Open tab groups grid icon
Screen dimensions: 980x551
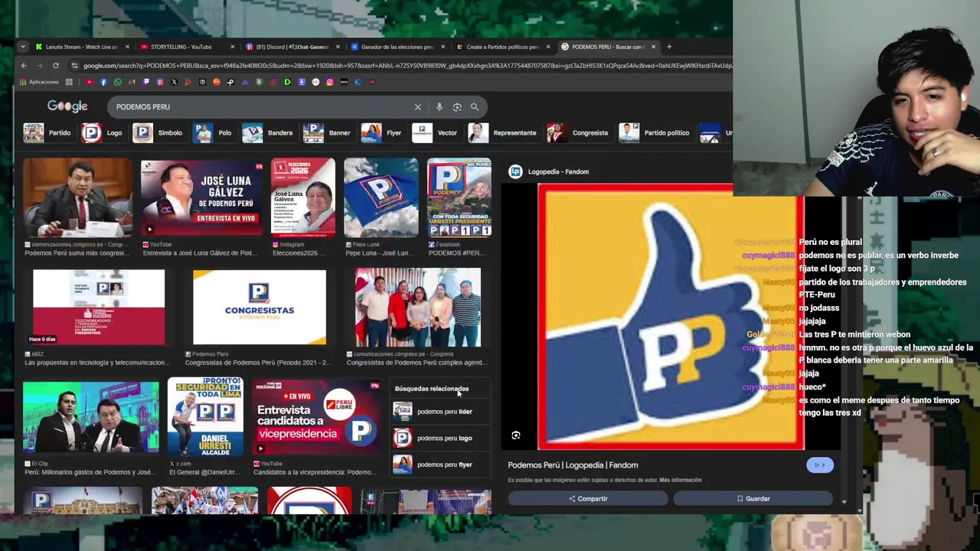point(69,82)
